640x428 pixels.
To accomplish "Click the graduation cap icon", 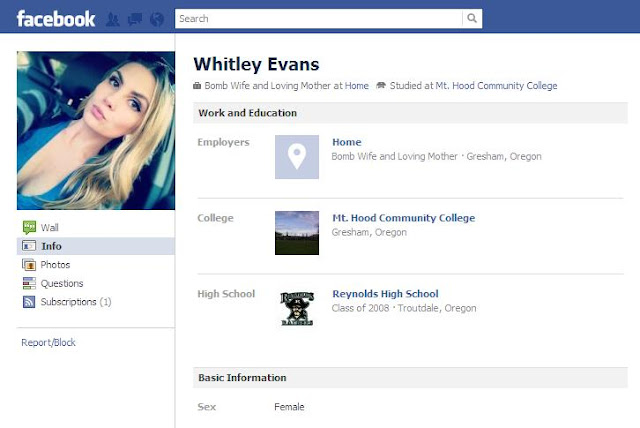I will click(381, 86).
